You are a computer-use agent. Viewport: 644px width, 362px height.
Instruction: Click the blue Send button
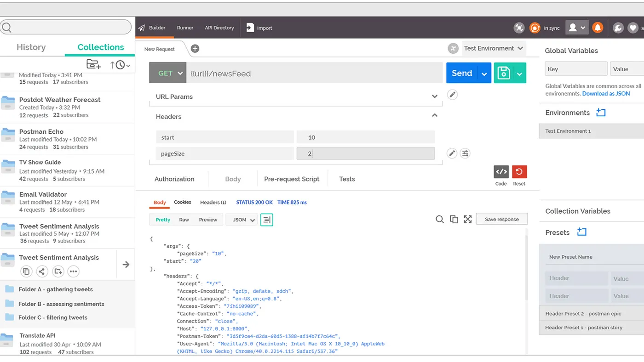[462, 73]
